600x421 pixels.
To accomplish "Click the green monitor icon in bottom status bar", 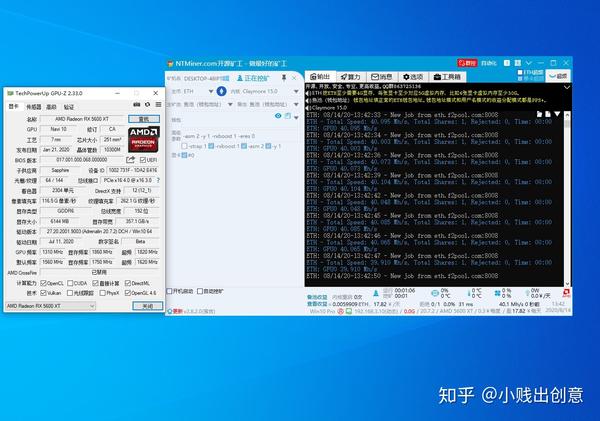I will (x=349, y=312).
